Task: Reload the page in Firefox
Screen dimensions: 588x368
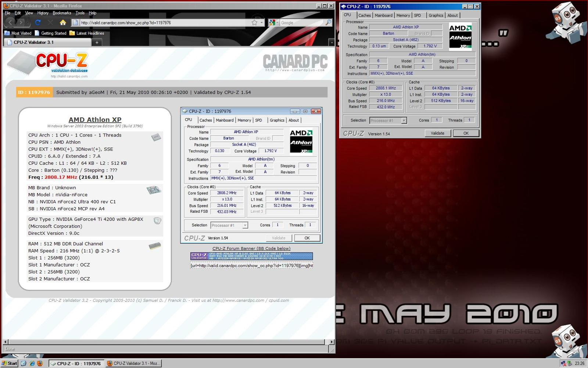Action: point(37,22)
